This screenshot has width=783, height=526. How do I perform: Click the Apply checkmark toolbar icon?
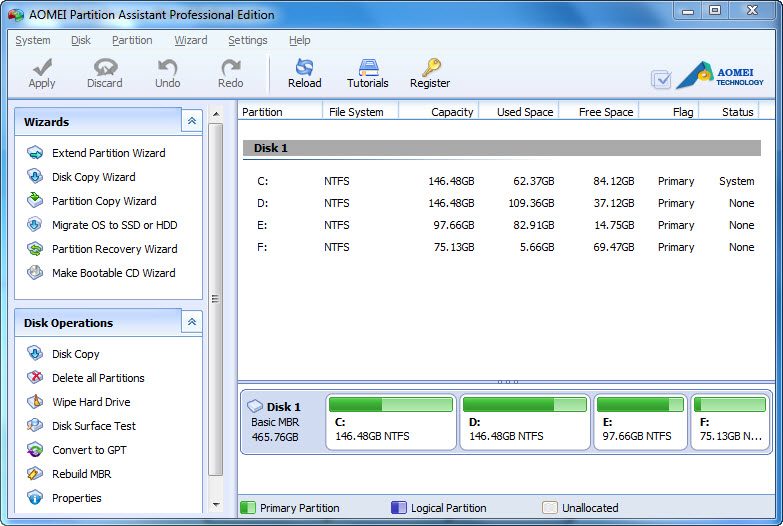click(42, 67)
